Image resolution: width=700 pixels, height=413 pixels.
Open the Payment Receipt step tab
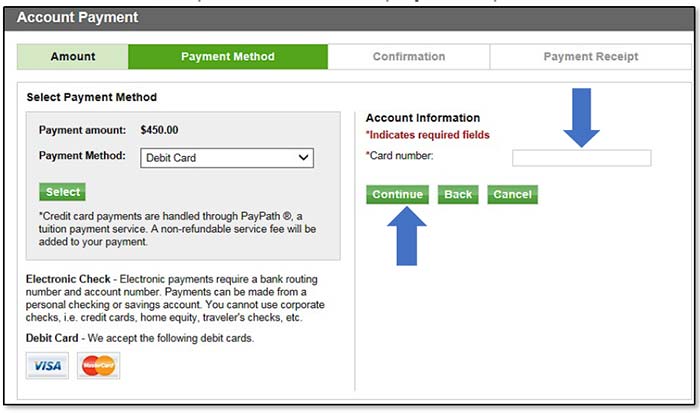point(591,57)
